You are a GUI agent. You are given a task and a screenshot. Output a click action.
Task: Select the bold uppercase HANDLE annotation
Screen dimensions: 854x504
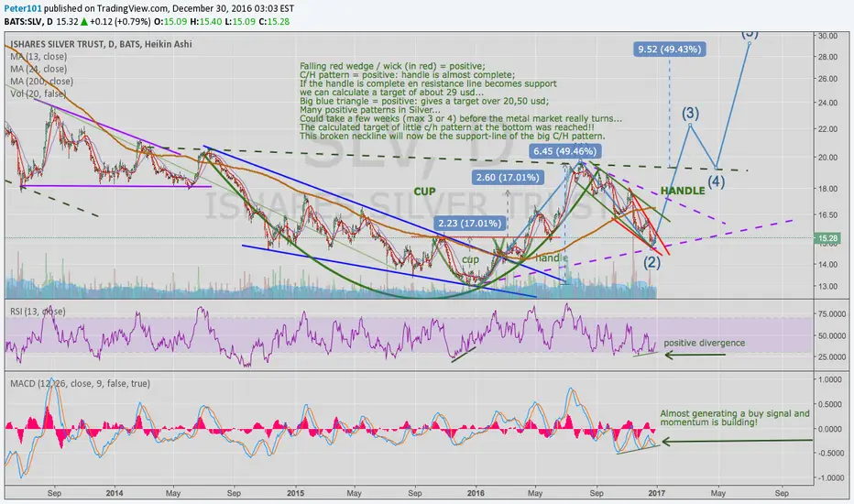(x=683, y=191)
